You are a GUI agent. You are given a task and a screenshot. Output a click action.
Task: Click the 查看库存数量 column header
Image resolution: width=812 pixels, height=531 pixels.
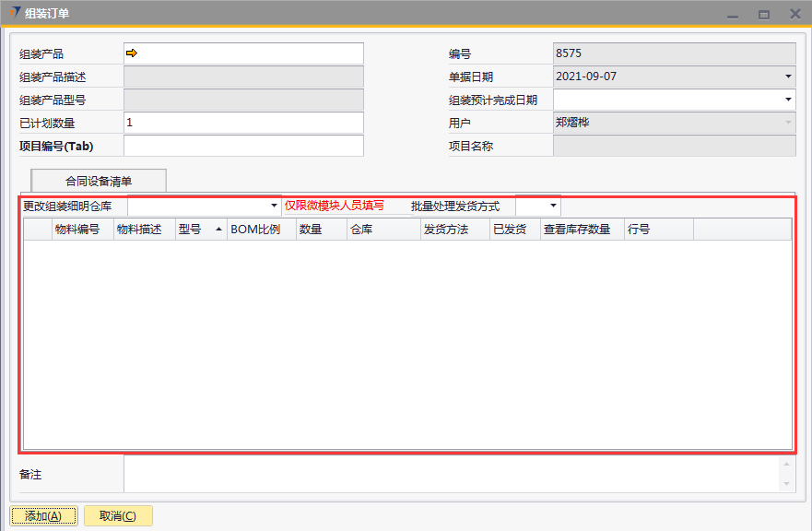577,230
